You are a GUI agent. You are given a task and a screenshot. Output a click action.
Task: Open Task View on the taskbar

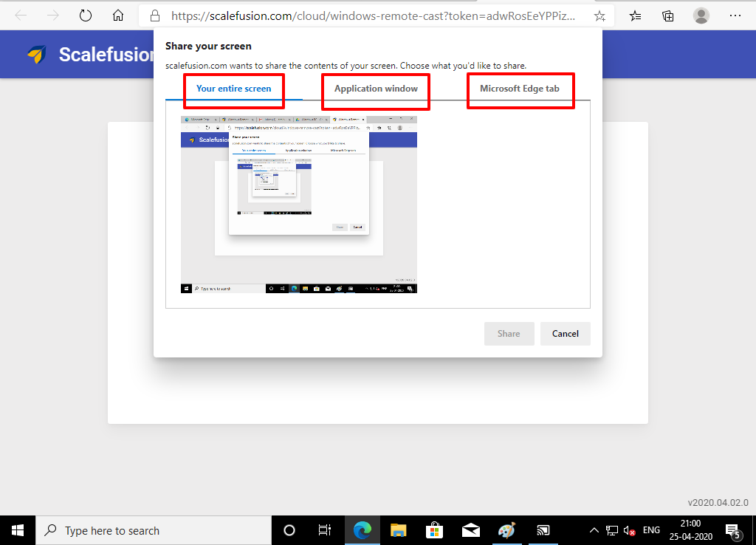[325, 530]
